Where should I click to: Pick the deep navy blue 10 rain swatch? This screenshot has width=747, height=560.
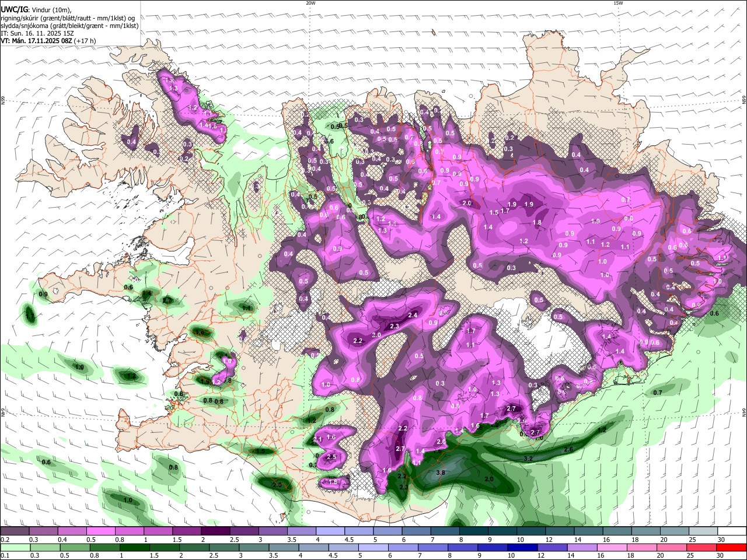point(522,547)
